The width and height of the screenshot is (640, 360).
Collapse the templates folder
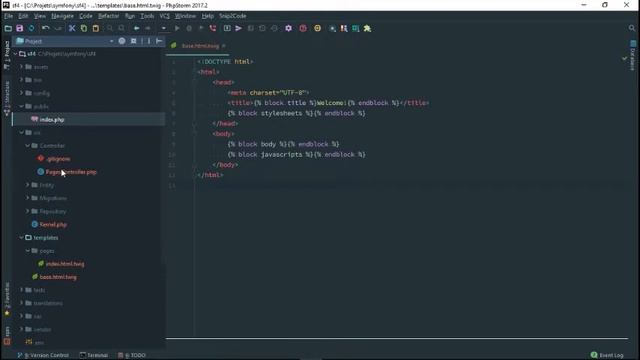coord(22,238)
